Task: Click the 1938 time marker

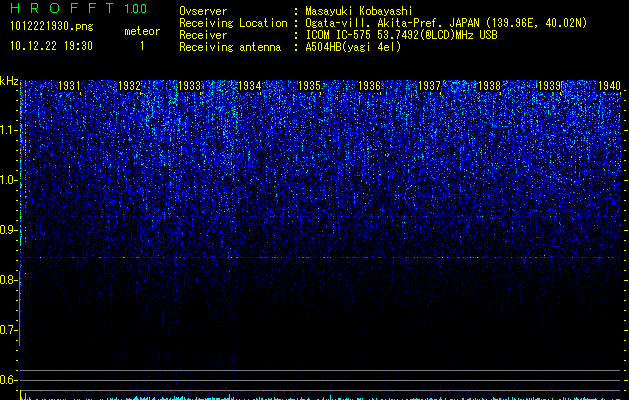Action: click(489, 86)
